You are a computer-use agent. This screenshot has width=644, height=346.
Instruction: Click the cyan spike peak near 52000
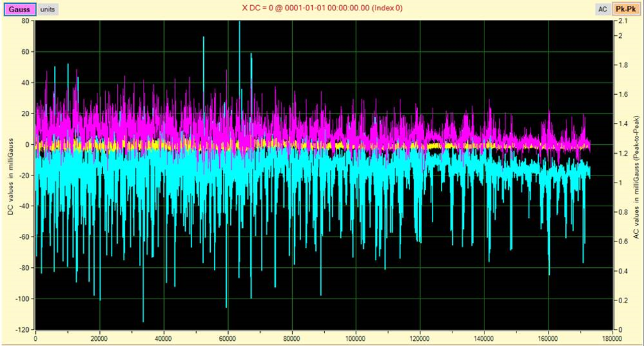point(204,38)
